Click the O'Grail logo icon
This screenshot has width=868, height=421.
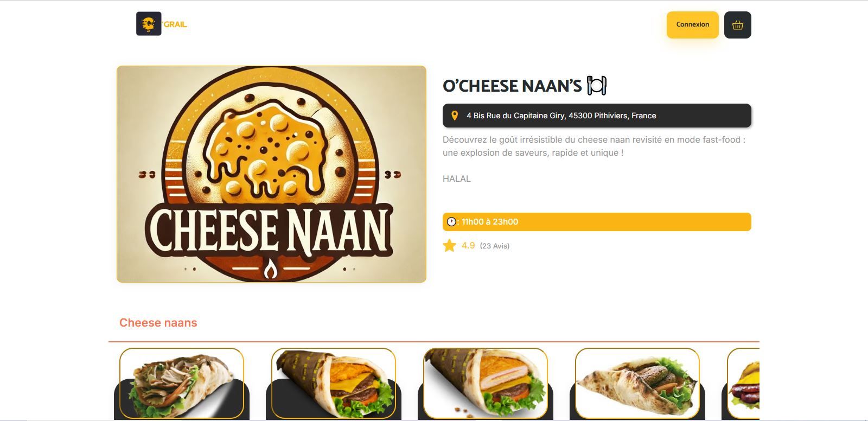(x=149, y=24)
